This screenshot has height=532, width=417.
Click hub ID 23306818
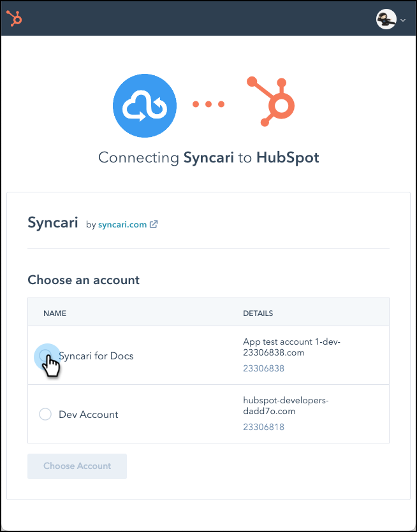click(263, 427)
